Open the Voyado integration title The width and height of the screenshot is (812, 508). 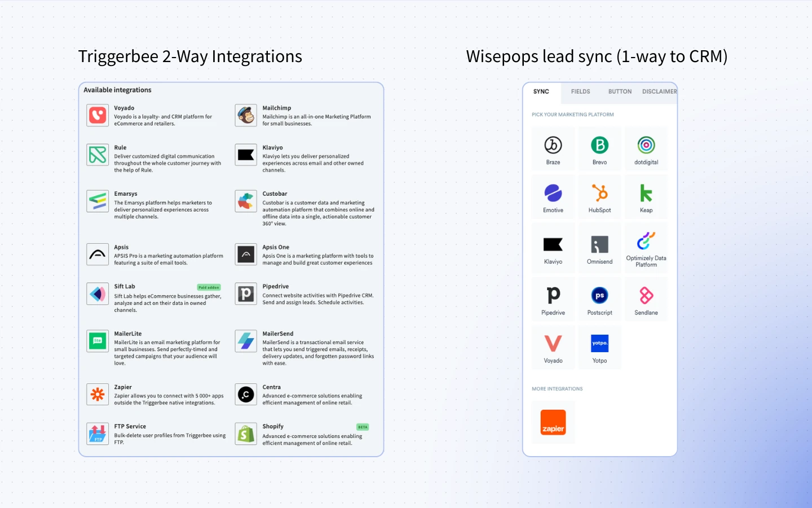pos(124,108)
